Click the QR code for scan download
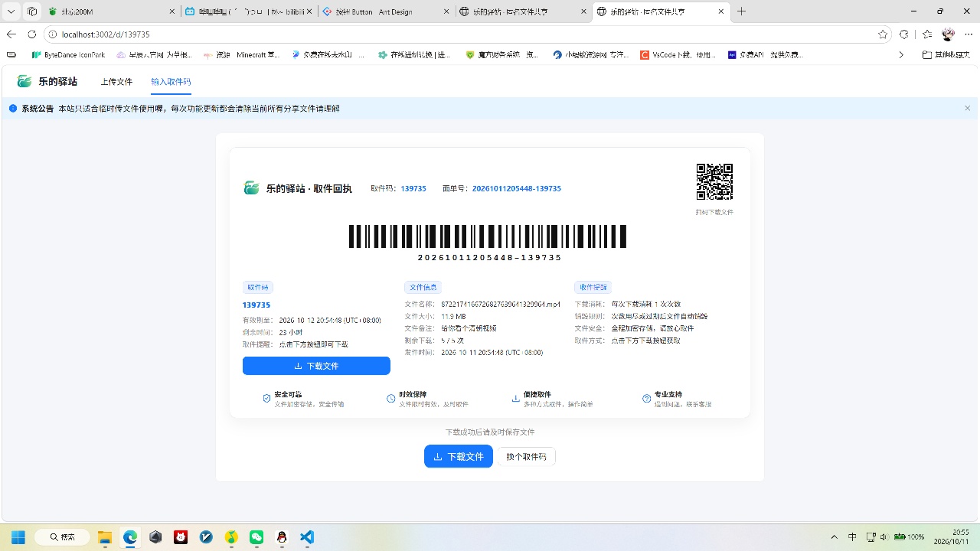The width and height of the screenshot is (980, 551). [x=714, y=182]
